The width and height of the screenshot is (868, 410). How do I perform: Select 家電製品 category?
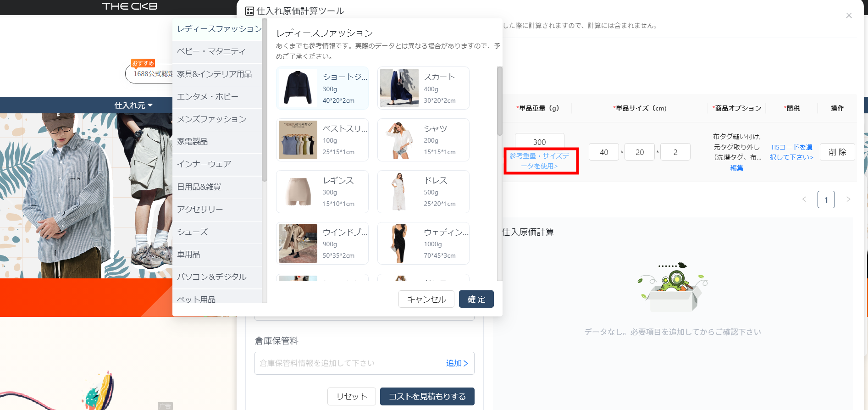217,142
